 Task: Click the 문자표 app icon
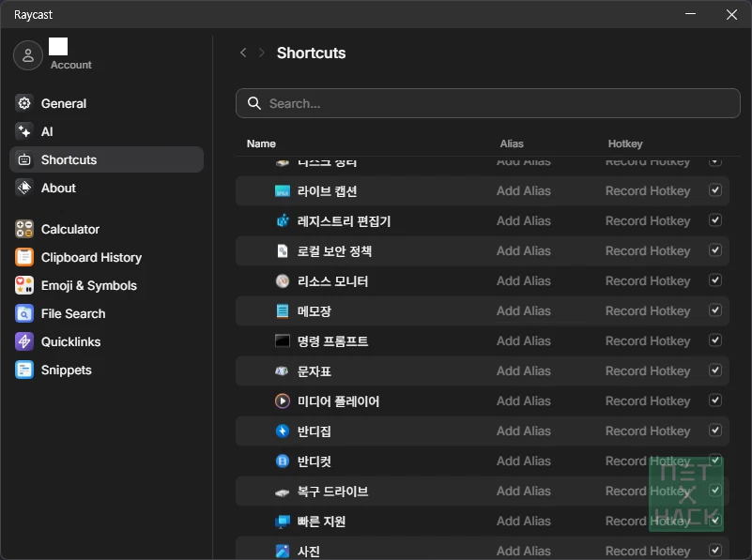(282, 371)
